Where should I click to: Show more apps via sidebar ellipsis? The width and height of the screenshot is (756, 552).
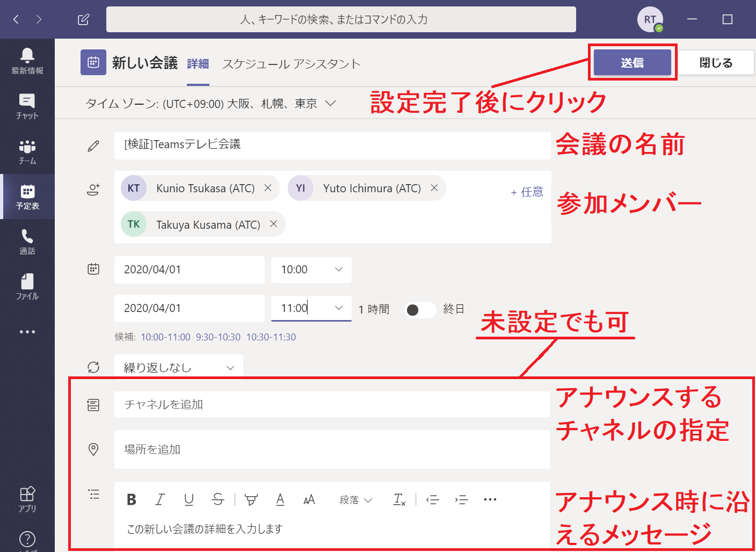[x=27, y=332]
